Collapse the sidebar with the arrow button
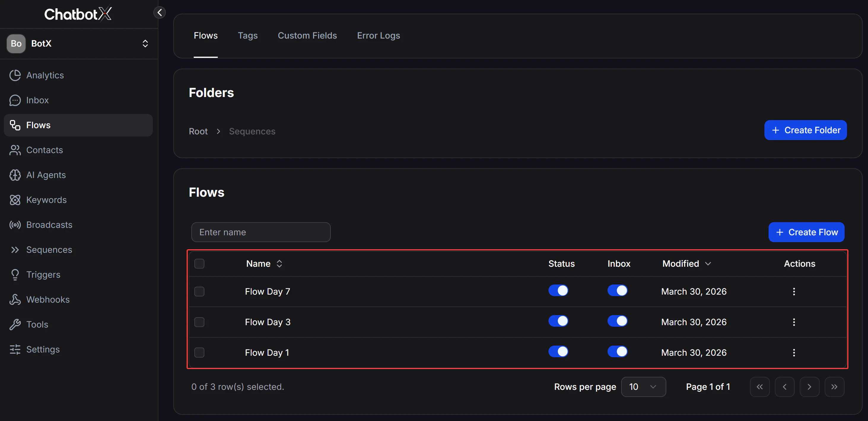 tap(160, 12)
